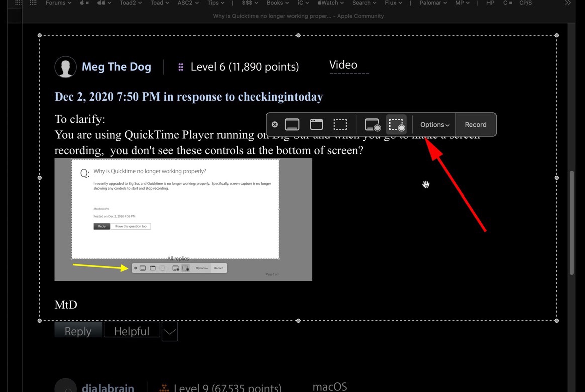This screenshot has width=585, height=392.
Task: Open the Toad bookmarks folder
Action: pyautogui.click(x=160, y=3)
